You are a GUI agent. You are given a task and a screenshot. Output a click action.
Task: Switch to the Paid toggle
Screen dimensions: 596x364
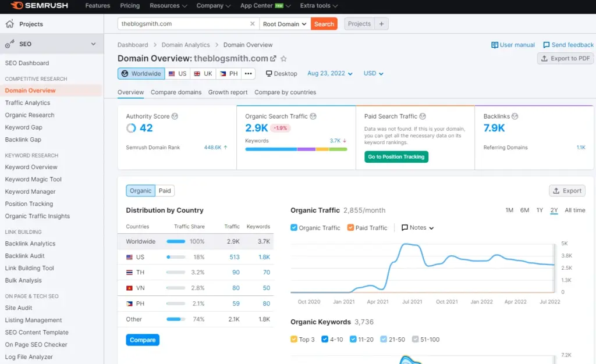coord(165,191)
